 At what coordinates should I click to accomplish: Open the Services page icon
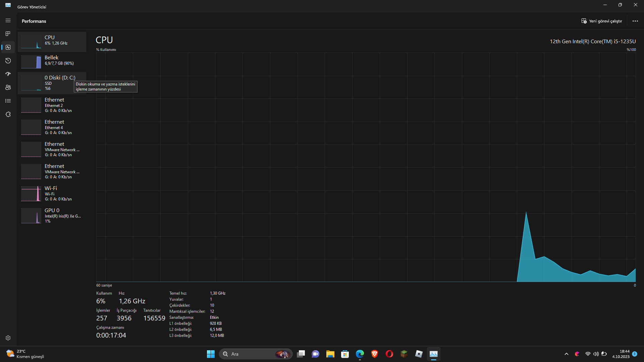click(x=8, y=114)
